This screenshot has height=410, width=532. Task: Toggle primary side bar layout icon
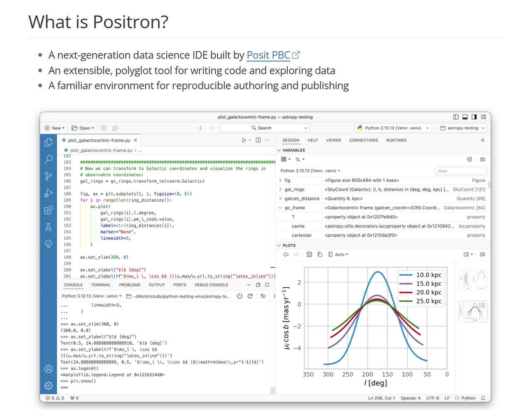[x=456, y=117]
